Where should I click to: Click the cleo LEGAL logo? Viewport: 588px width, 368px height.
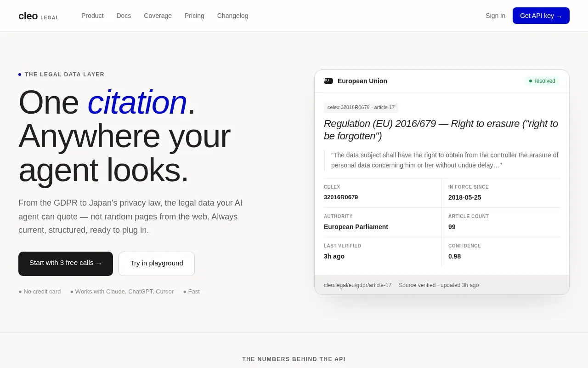point(39,16)
